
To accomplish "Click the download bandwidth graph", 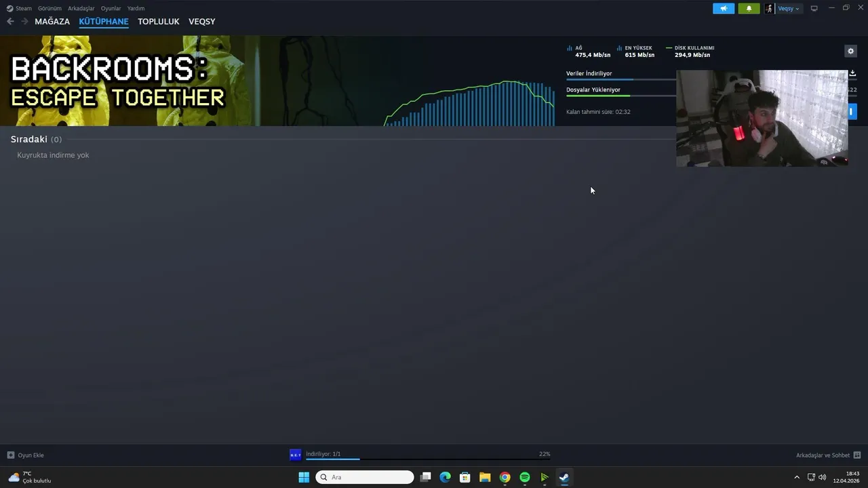I will tap(469, 103).
